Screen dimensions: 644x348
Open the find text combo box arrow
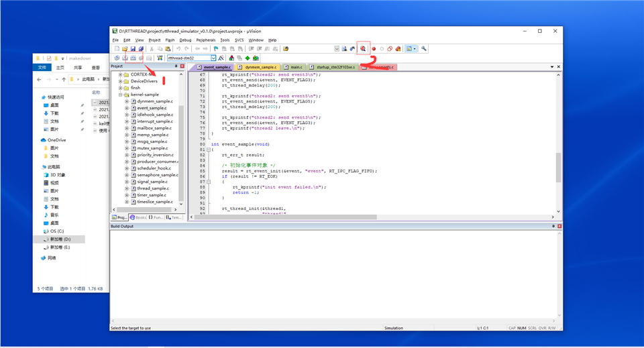(337, 49)
